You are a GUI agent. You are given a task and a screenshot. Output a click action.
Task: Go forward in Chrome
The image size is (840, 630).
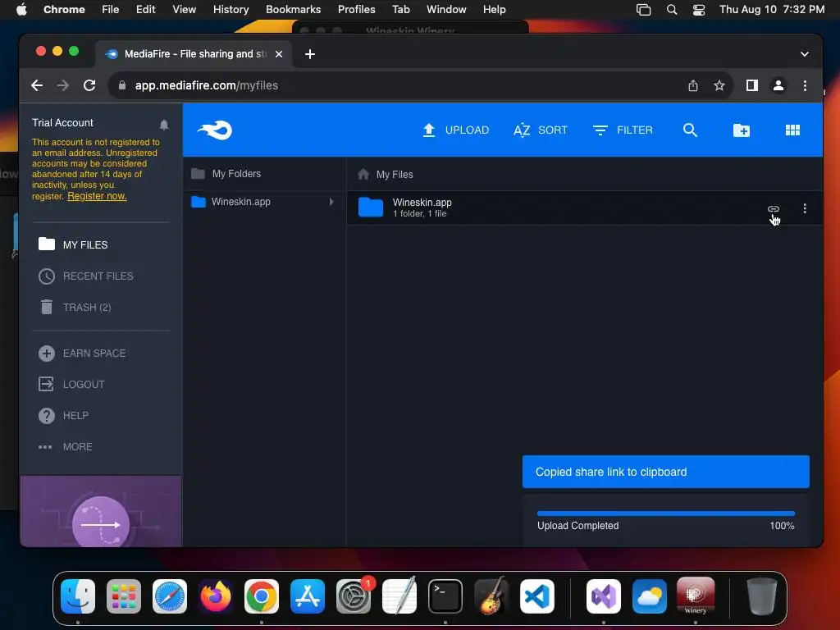[63, 85]
